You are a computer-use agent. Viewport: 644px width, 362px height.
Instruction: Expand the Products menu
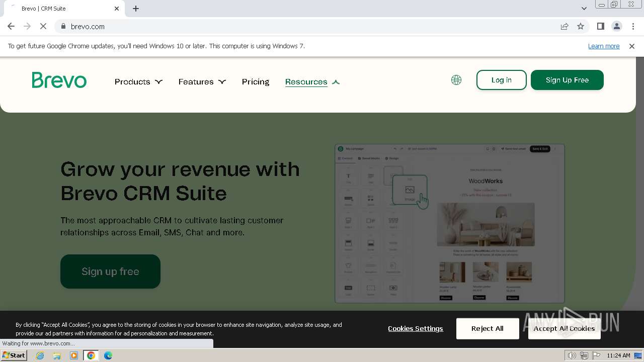pyautogui.click(x=138, y=81)
